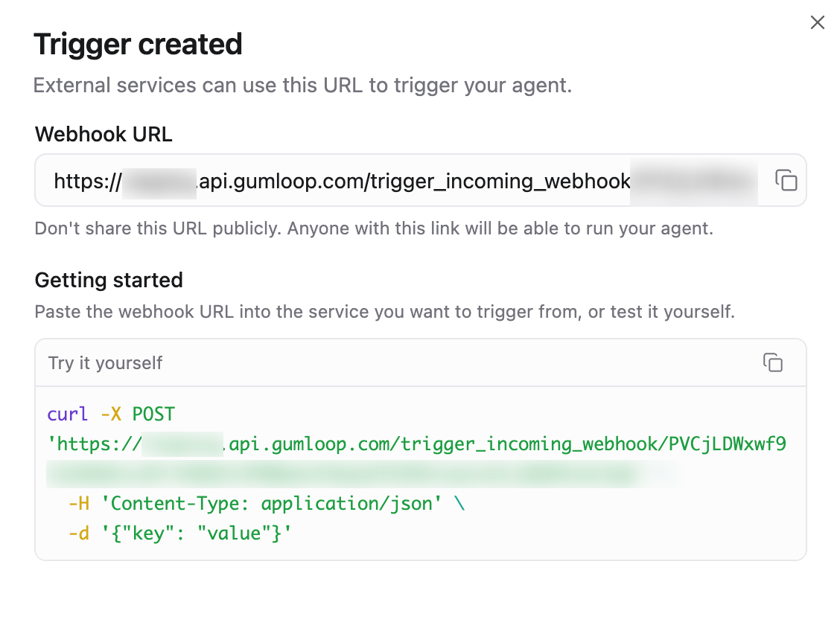Copy the Webhook URL with the copy icon

click(x=786, y=180)
